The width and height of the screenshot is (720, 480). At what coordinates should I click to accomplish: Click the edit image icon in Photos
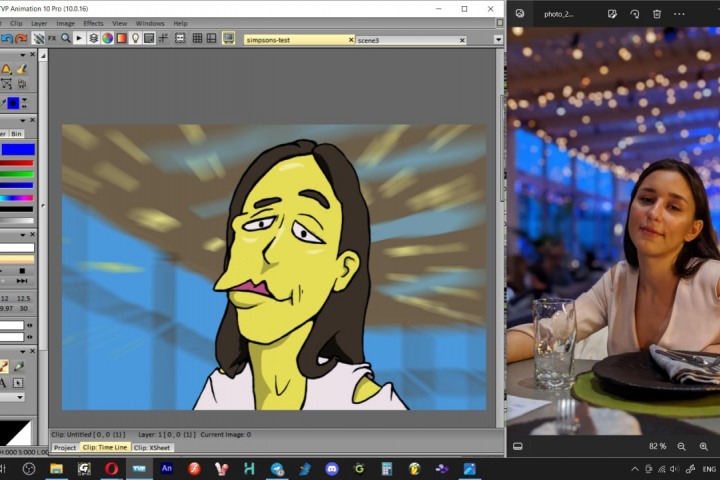612,14
